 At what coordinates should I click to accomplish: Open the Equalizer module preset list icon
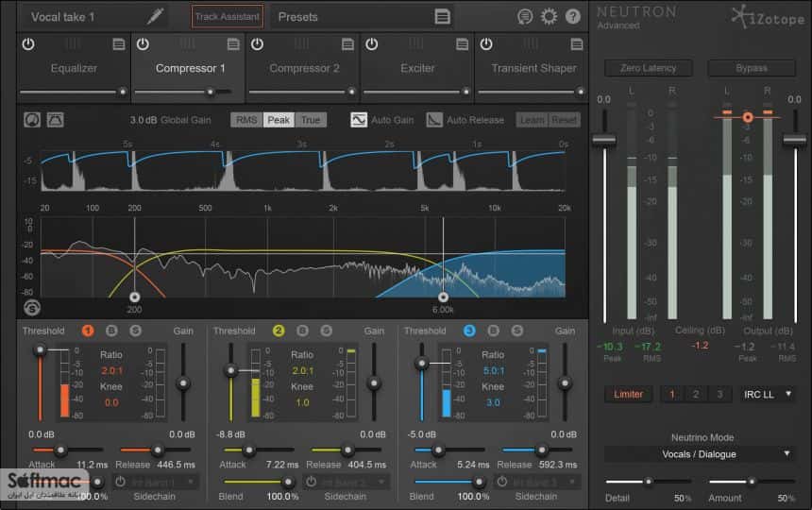click(x=119, y=44)
